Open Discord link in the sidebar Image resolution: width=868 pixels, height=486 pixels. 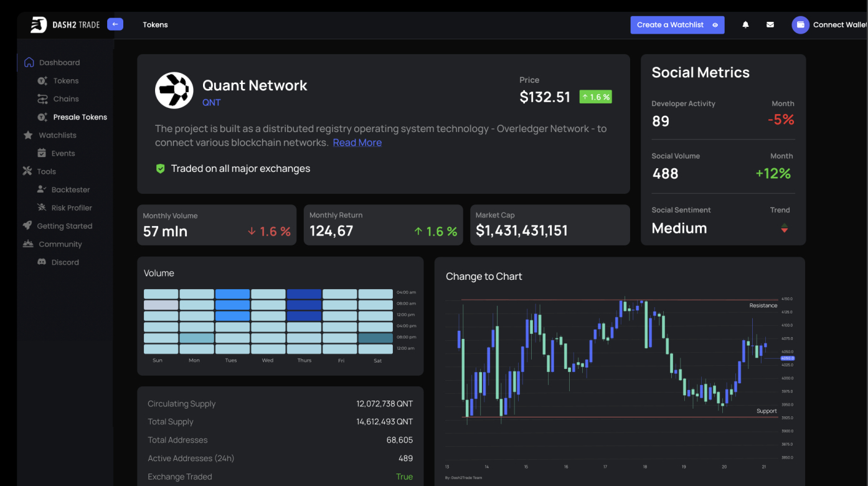(x=65, y=262)
